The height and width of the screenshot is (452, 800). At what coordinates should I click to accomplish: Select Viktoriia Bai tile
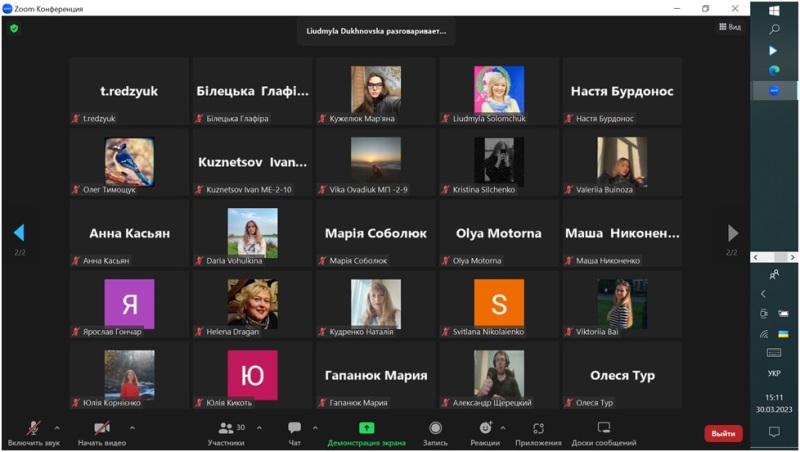[x=622, y=304]
